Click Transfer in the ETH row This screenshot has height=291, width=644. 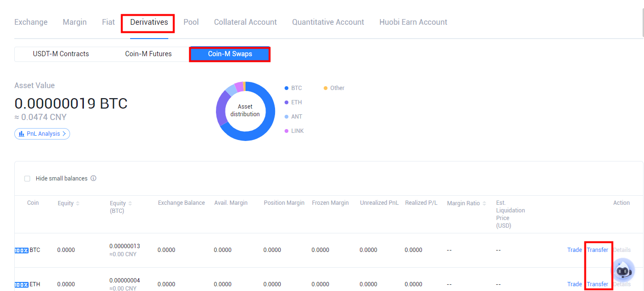point(597,284)
